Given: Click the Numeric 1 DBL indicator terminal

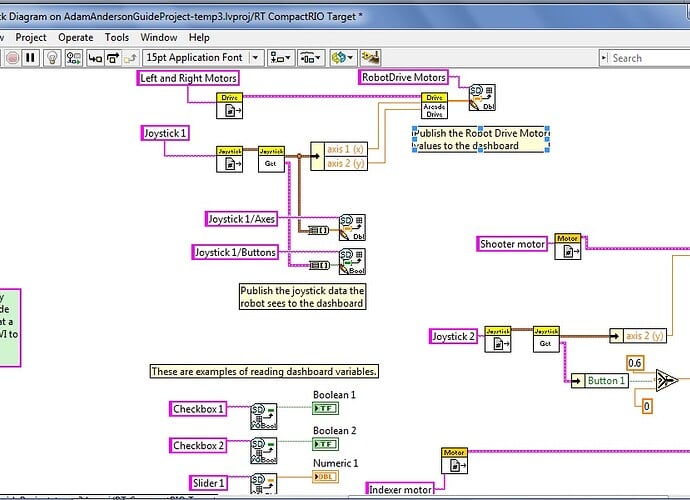Looking at the screenshot, I should (325, 477).
